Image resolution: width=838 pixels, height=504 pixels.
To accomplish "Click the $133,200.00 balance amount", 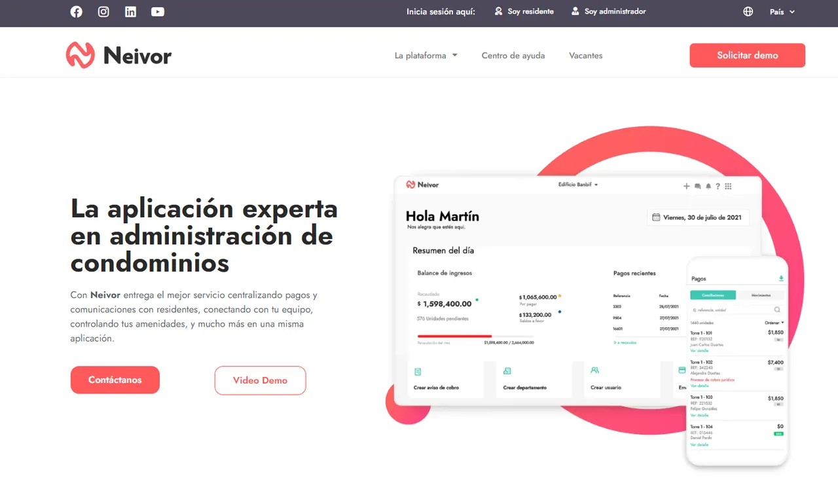I will (536, 315).
